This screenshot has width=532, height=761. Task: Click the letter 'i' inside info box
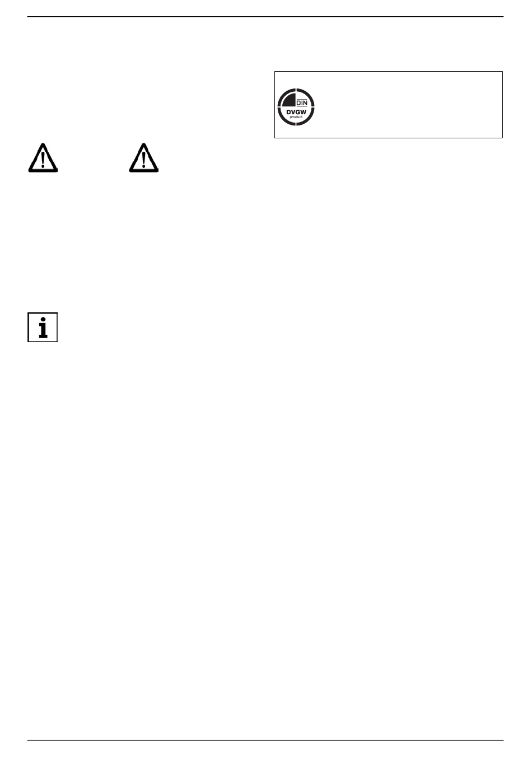tap(43, 328)
